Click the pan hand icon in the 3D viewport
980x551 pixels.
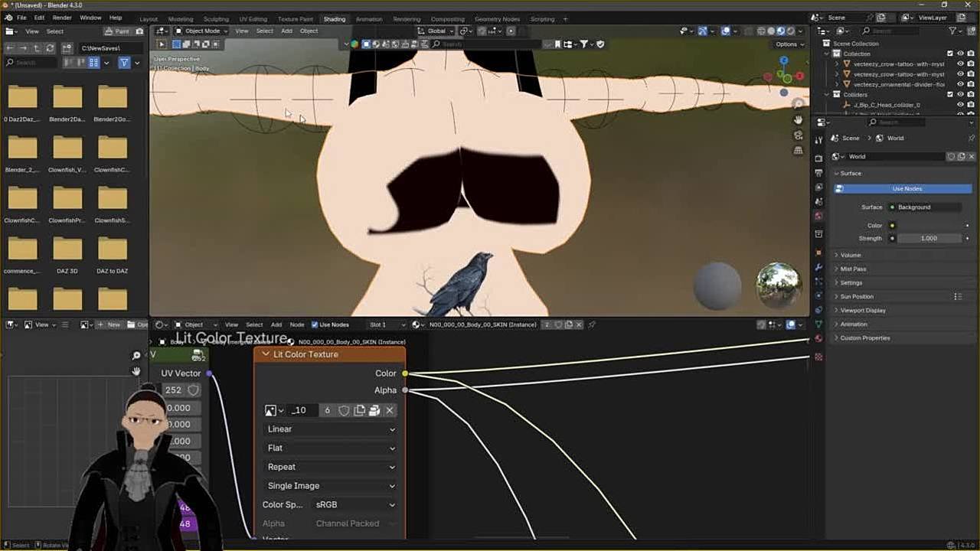coord(798,120)
